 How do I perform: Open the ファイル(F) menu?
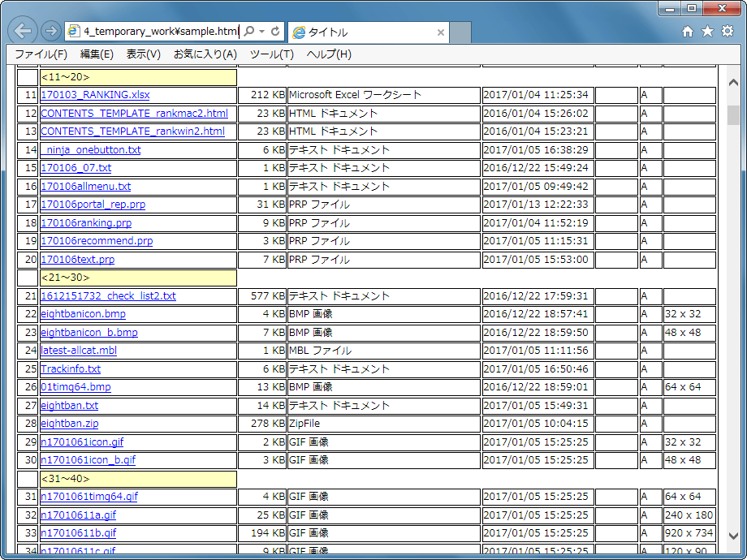click(41, 54)
